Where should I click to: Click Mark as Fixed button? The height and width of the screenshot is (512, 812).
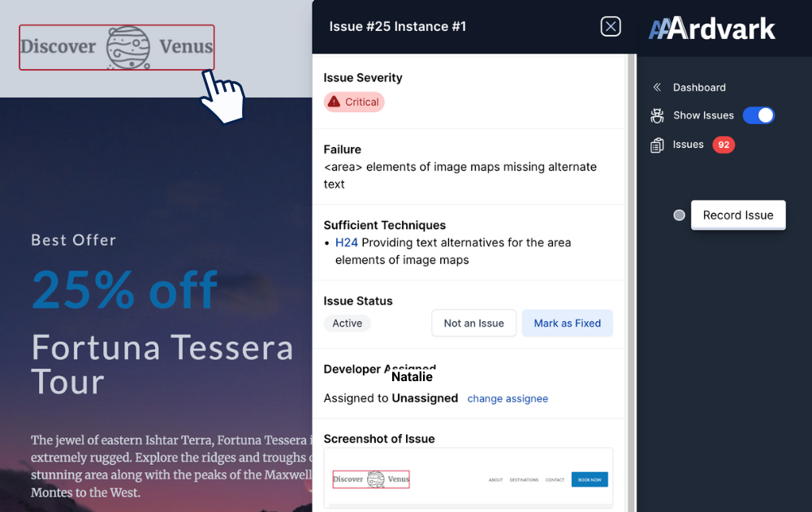(567, 323)
